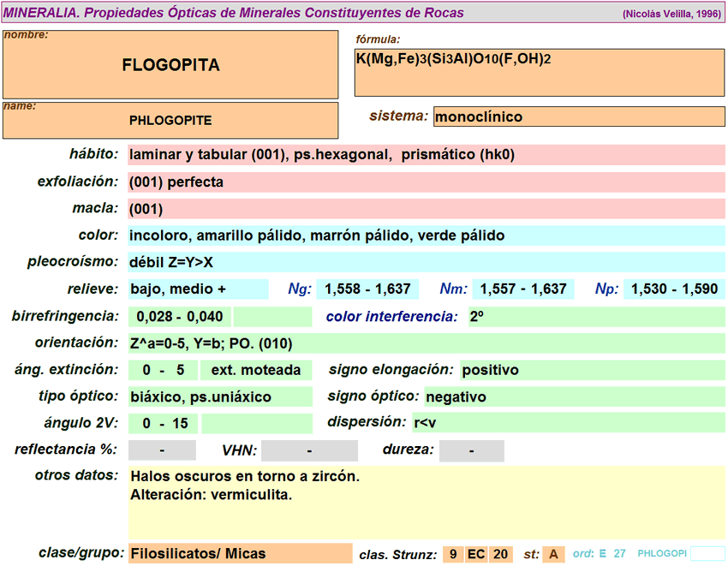Click the dureza field
The height and width of the screenshot is (566, 728).
click(x=471, y=450)
